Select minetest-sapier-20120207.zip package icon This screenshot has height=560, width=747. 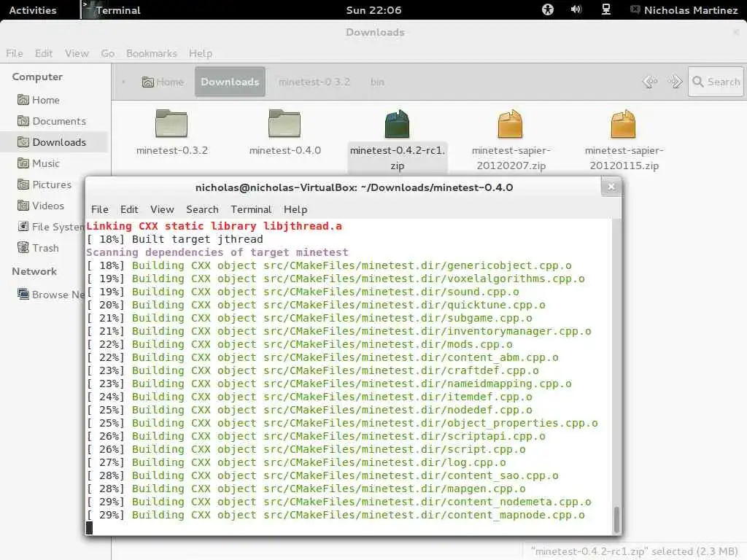510,123
